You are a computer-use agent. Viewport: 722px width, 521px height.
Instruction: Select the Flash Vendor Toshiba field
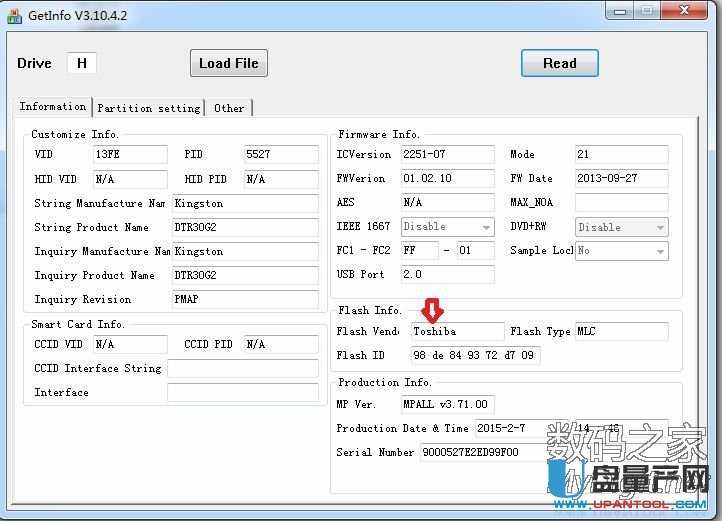pyautogui.click(x=457, y=331)
